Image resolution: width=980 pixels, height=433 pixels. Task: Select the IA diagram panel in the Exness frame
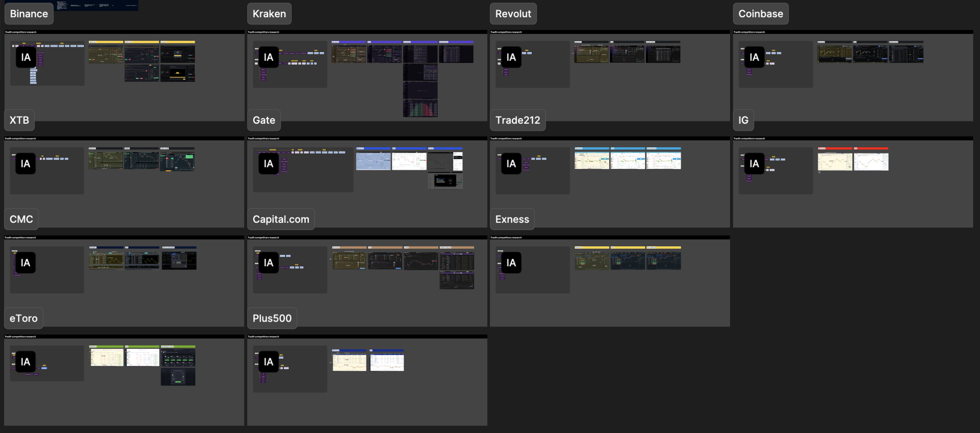(x=533, y=269)
